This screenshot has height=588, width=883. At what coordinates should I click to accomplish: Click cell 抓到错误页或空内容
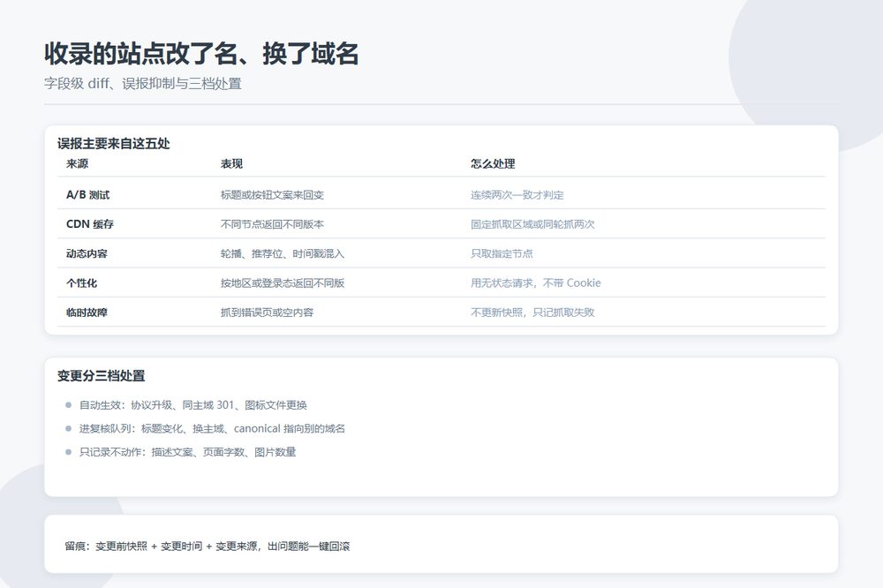267,312
